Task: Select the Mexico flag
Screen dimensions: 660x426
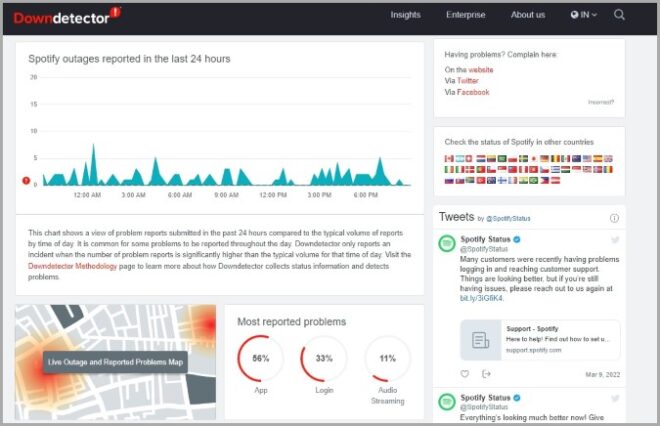Action: (x=566, y=159)
